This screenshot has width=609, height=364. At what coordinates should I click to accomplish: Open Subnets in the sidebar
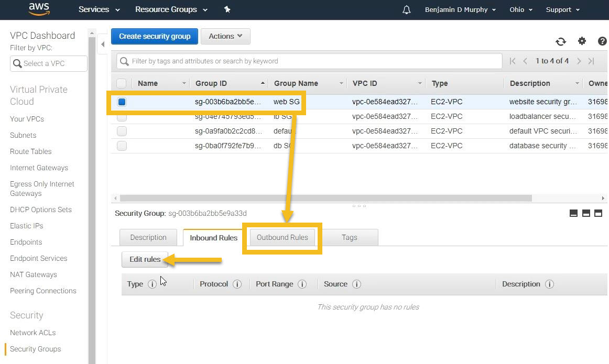(23, 136)
